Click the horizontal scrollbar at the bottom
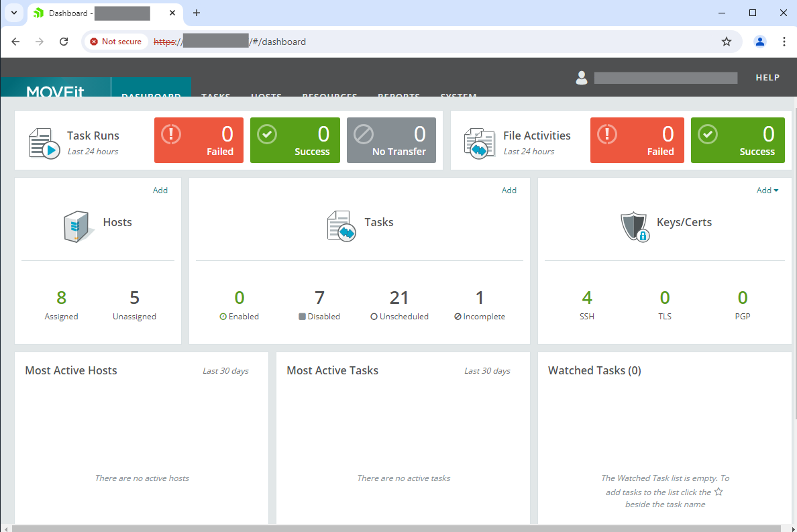The height and width of the screenshot is (532, 797). [396, 529]
